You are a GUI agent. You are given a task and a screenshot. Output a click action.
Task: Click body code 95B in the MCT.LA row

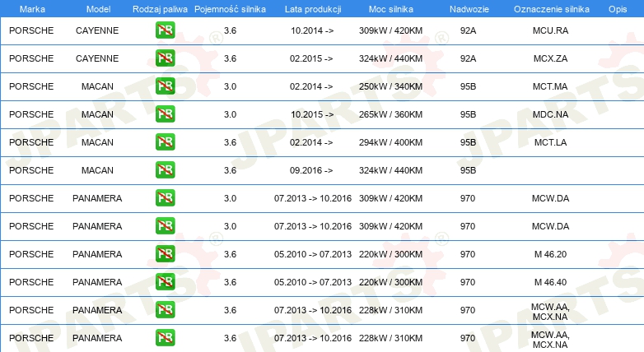pyautogui.click(x=468, y=142)
